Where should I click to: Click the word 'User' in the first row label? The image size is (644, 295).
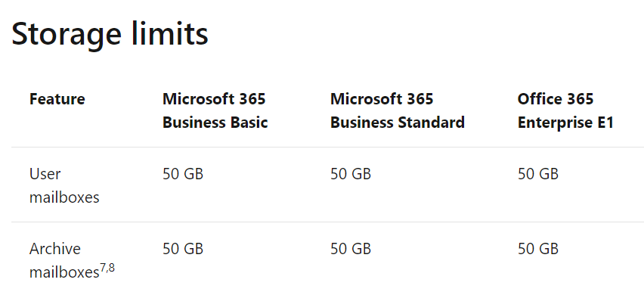(x=45, y=174)
